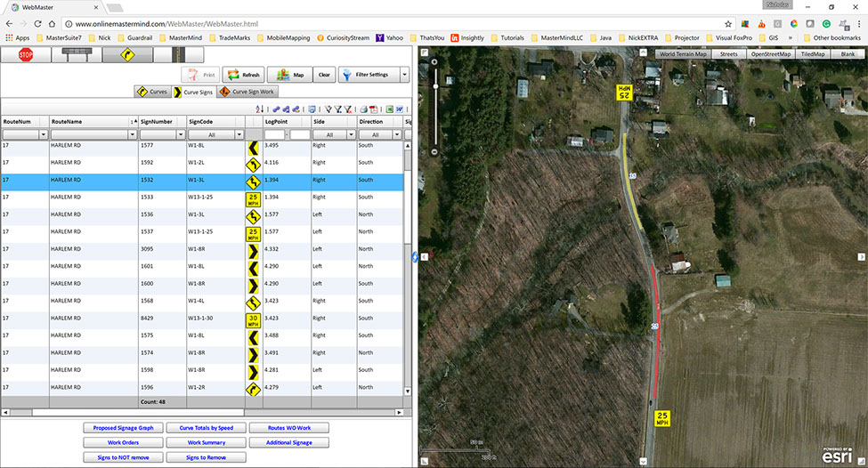Click the map zoom slider handle
This screenshot has height=468, width=868.
tap(434, 86)
